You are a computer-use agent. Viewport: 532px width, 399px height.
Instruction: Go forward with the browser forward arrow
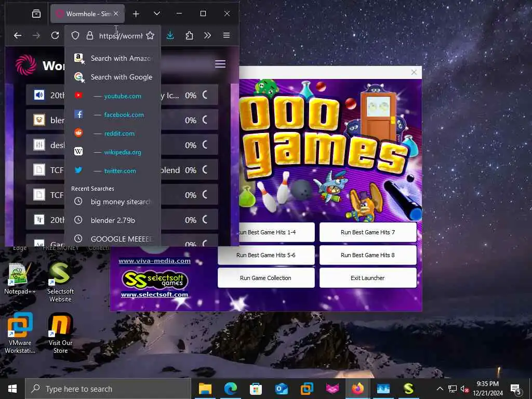tap(36, 35)
